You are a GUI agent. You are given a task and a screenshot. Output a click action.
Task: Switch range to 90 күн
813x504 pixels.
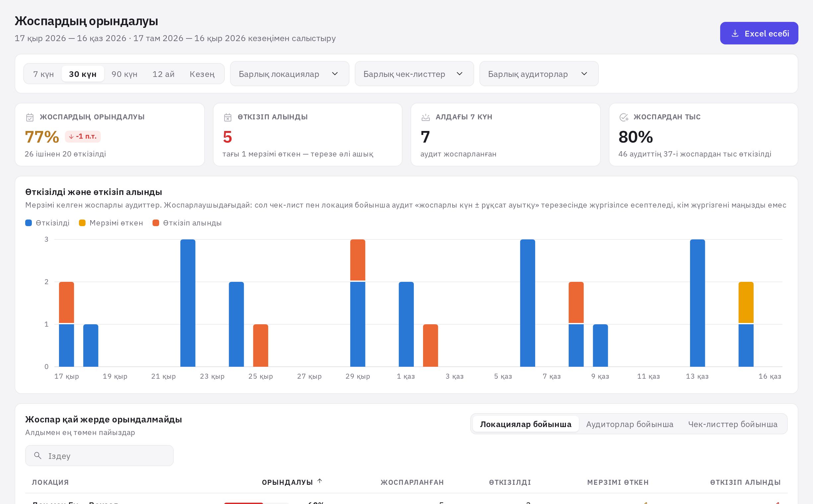point(124,74)
